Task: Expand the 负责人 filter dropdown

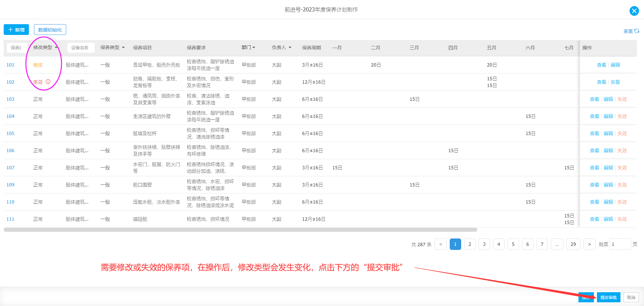Action: coord(290,47)
